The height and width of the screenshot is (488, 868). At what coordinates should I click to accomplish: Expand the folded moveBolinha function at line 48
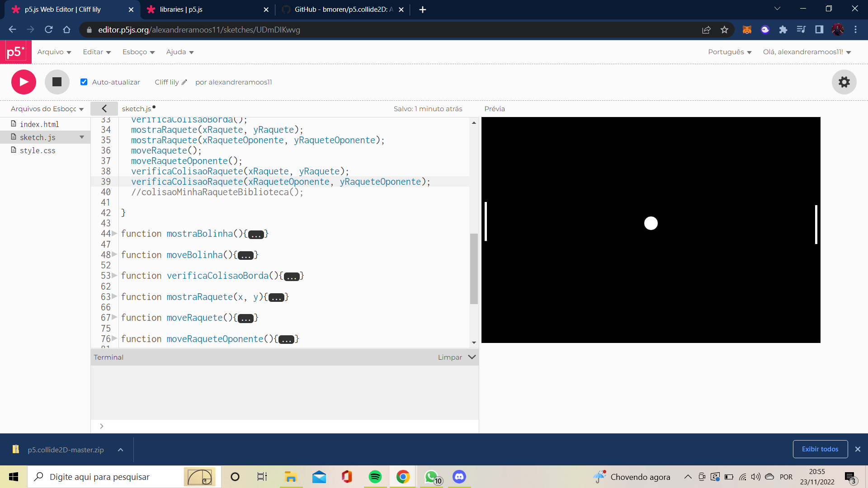pyautogui.click(x=114, y=255)
